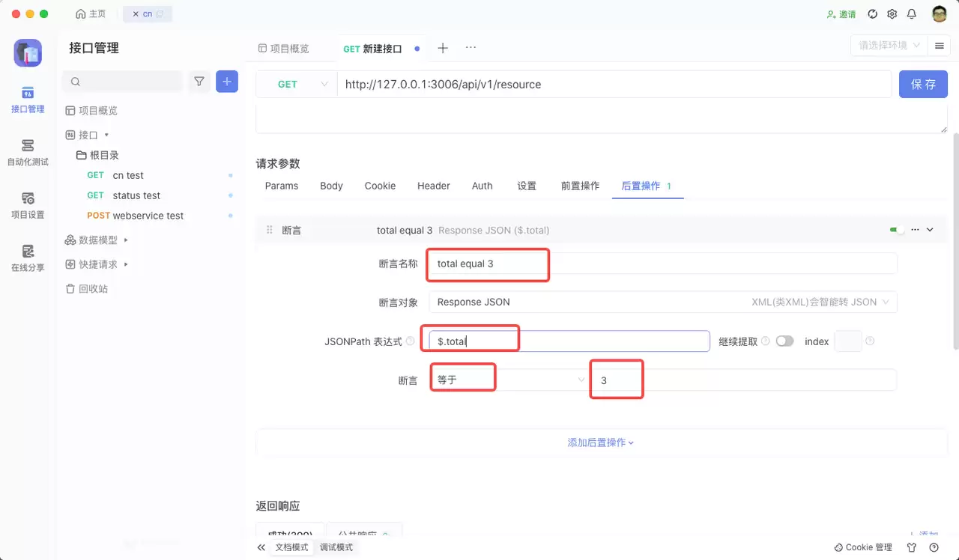
Task: Switch to 调试模式
Action: [x=336, y=547]
